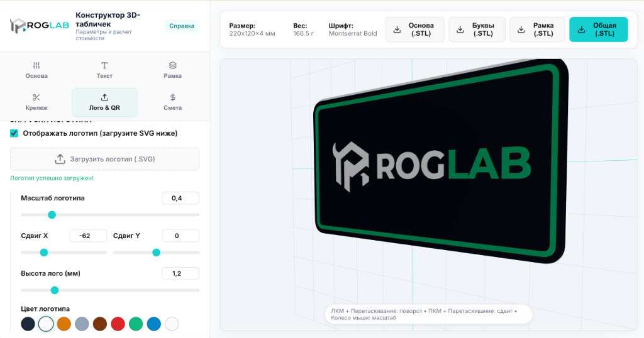
Task: Click the font name Montserrat Bold
Action: [x=353, y=34]
